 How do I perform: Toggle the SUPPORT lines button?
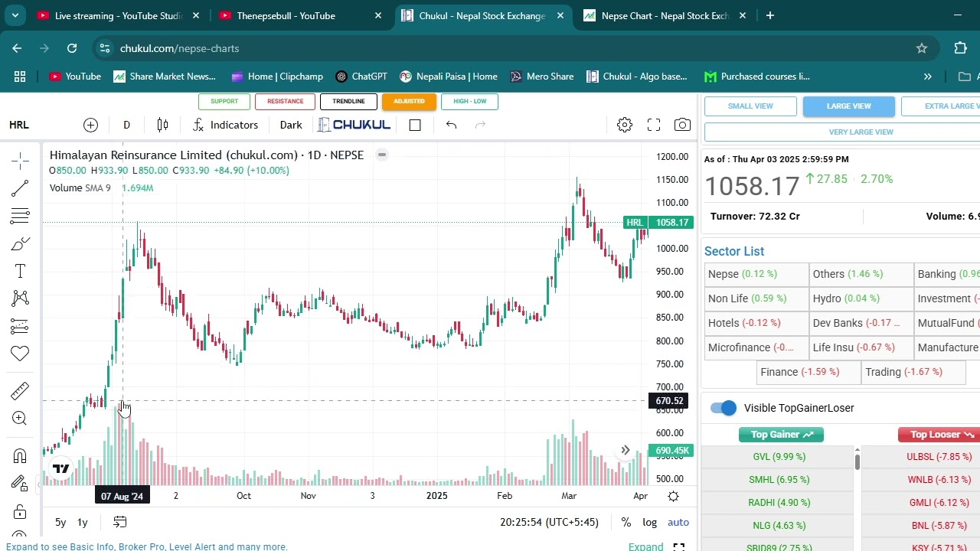tap(224, 101)
